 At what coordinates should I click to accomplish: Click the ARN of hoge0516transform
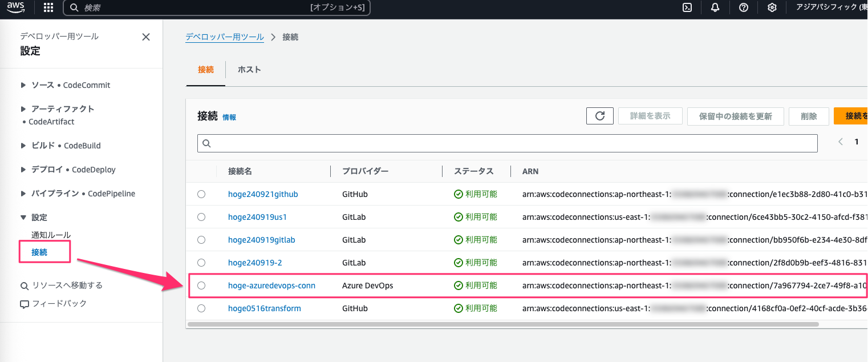(695, 308)
